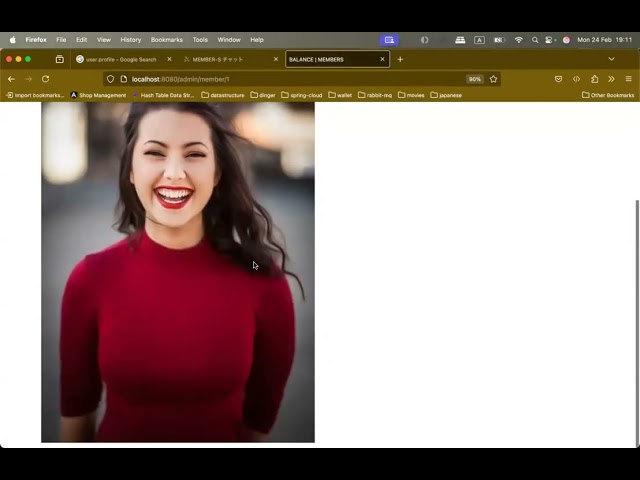This screenshot has width=640, height=480.
Task: Bookmark this page with the star icon
Action: point(493,79)
